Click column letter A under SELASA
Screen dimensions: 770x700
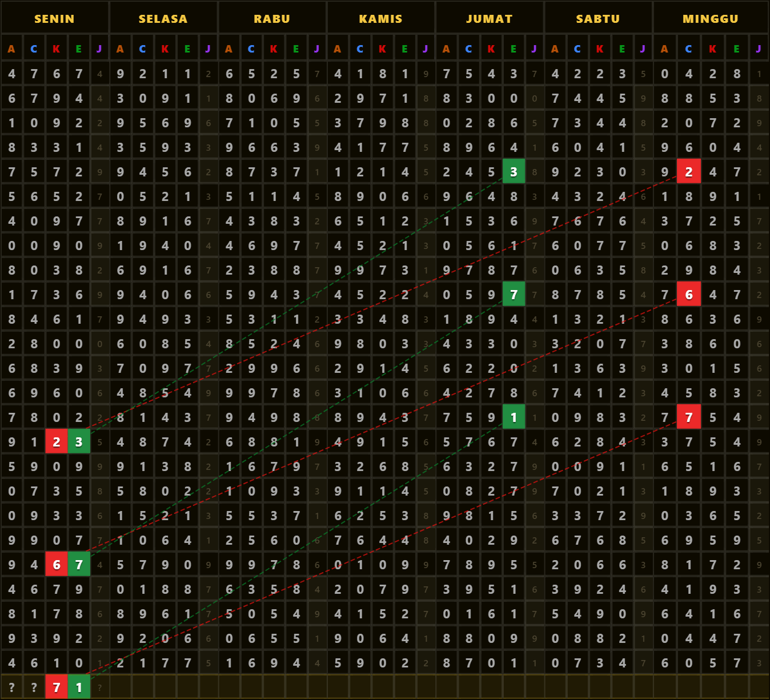(x=120, y=49)
